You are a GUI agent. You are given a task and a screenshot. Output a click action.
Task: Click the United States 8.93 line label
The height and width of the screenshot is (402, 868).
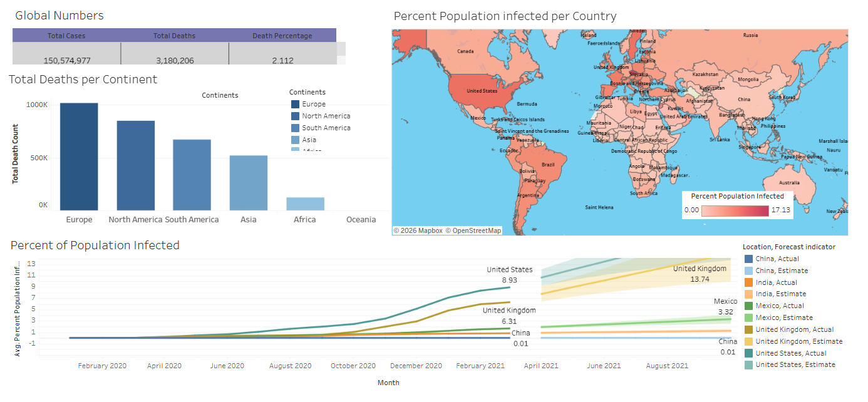point(509,275)
